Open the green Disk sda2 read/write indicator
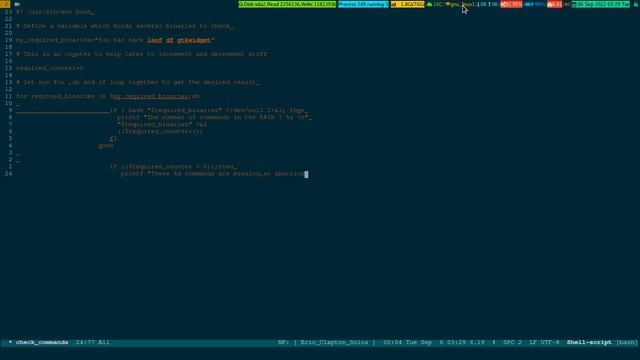The width and height of the screenshot is (640, 360). (287, 4)
